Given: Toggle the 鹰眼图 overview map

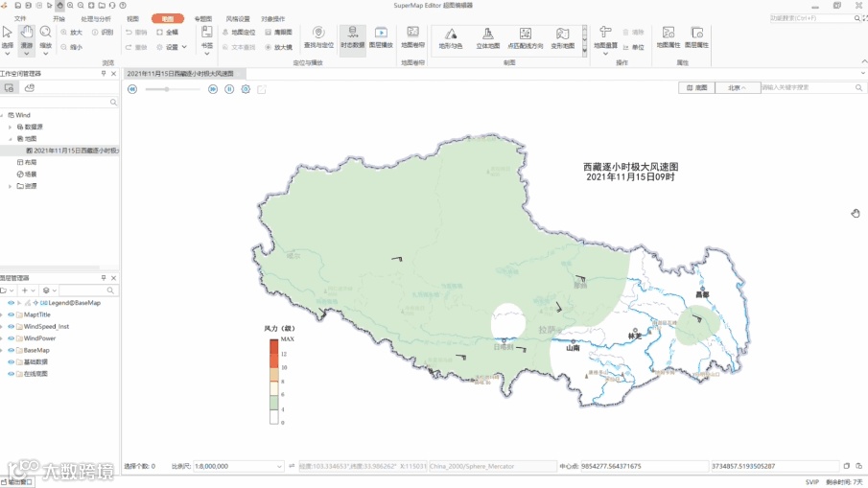Looking at the screenshot, I should (x=278, y=32).
